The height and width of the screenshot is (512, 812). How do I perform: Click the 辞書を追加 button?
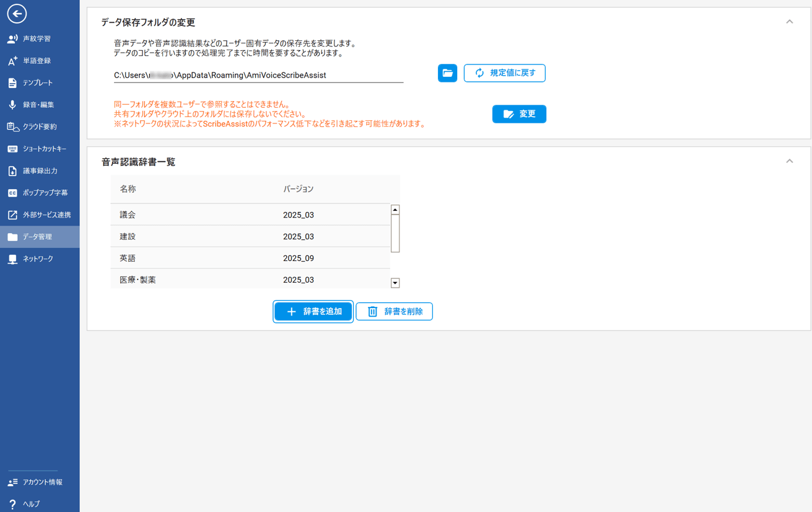click(313, 312)
